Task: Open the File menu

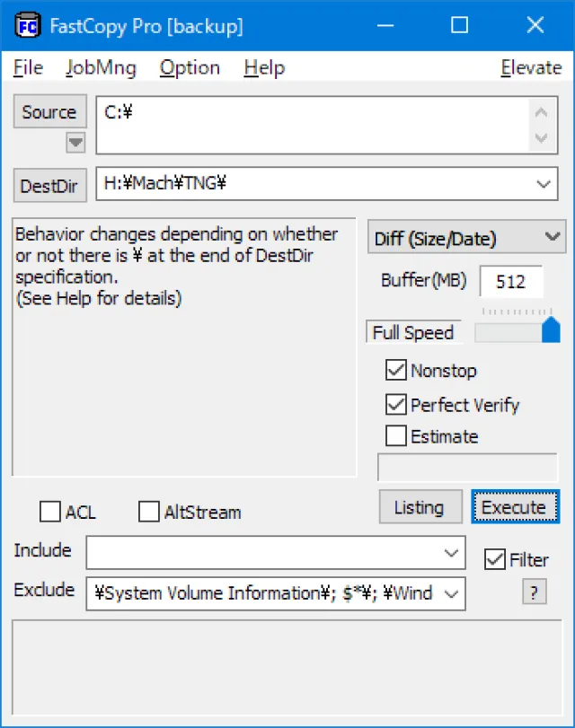Action: [28, 68]
